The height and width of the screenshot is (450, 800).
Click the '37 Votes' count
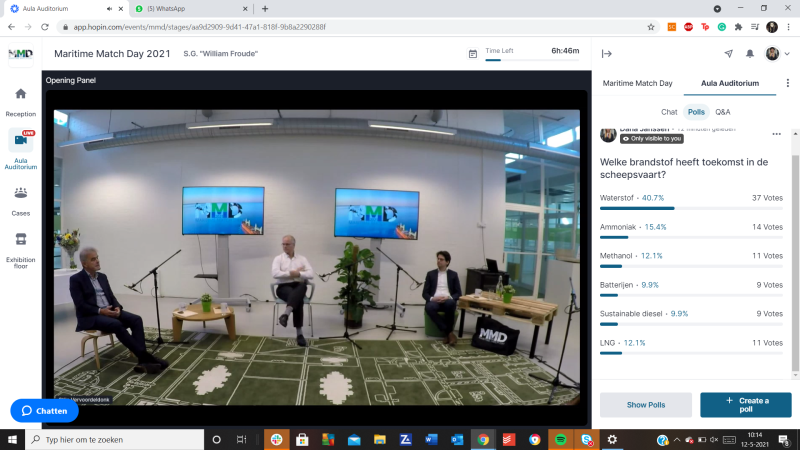click(x=767, y=198)
